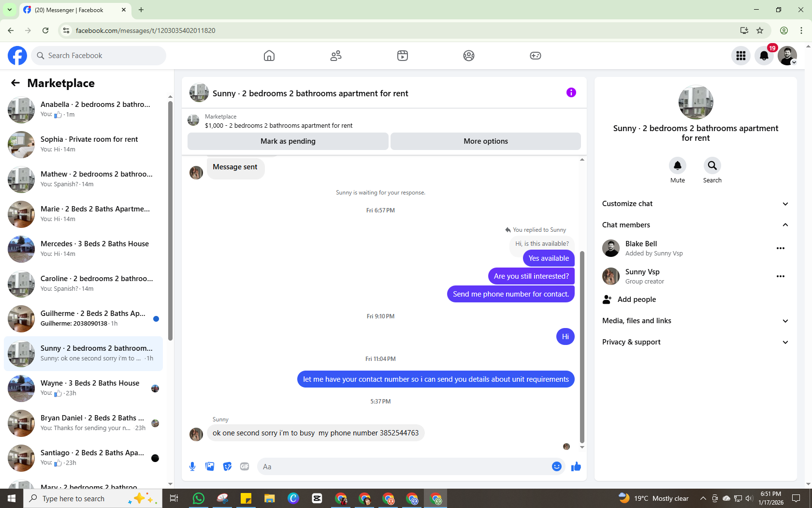Click Mark as pending button

tap(288, 141)
